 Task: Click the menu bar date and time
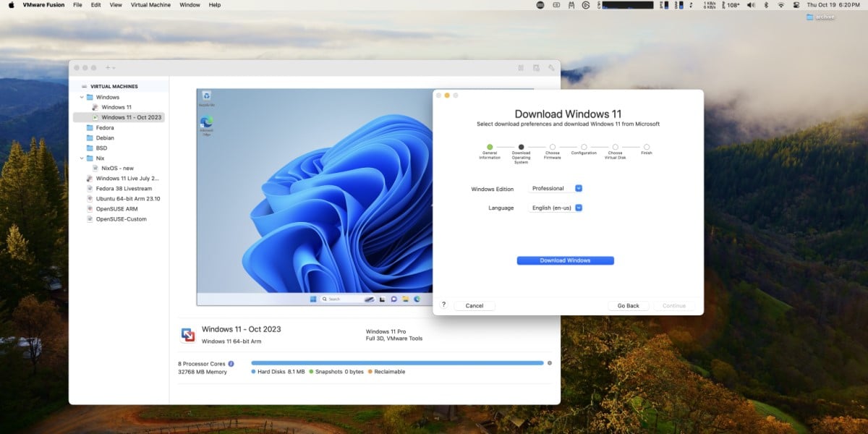(x=833, y=4)
